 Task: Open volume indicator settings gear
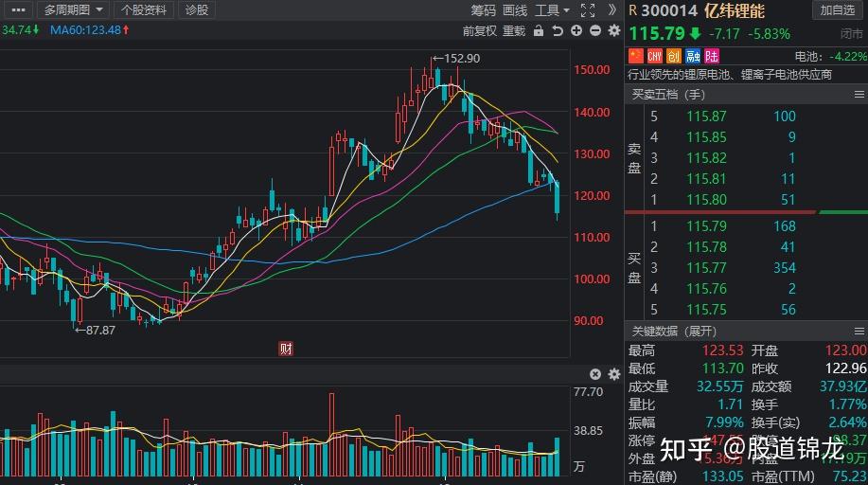click(x=614, y=374)
